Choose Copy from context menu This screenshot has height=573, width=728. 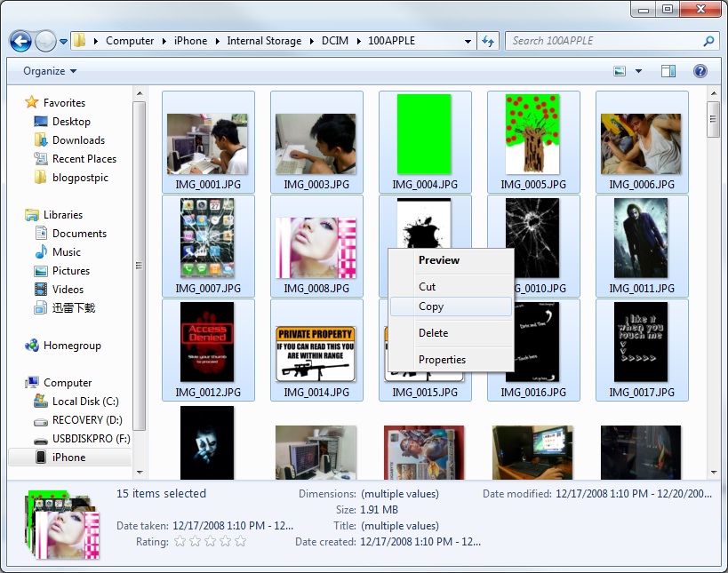point(452,306)
